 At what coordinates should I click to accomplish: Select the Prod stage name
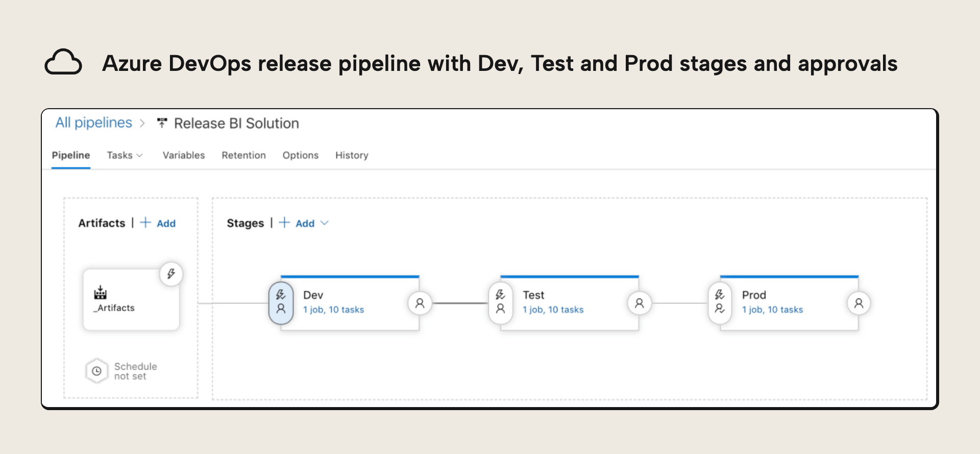click(754, 295)
